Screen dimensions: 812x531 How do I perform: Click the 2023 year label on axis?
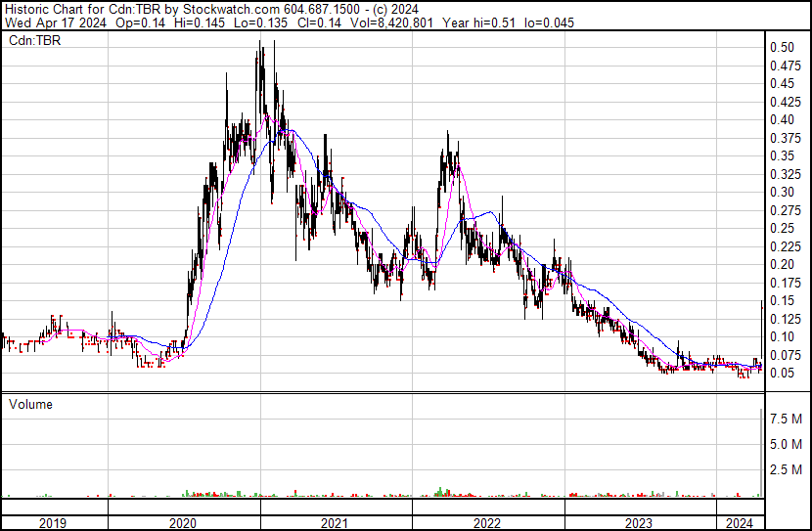639,523
